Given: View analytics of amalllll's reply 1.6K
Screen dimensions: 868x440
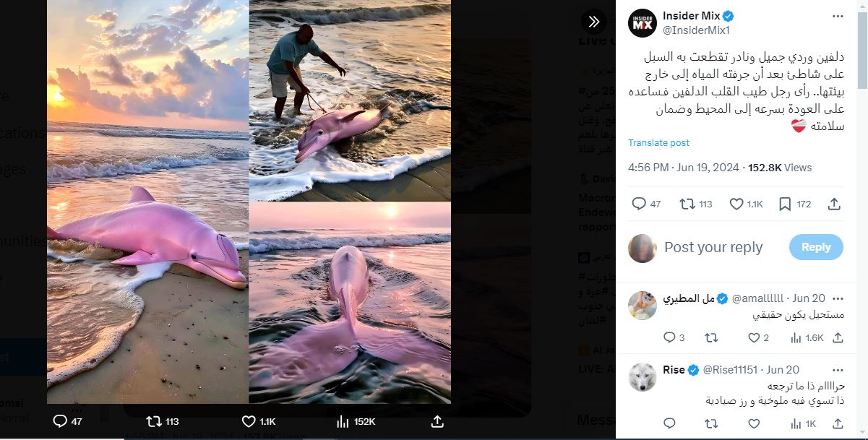Looking at the screenshot, I should pos(796,337).
